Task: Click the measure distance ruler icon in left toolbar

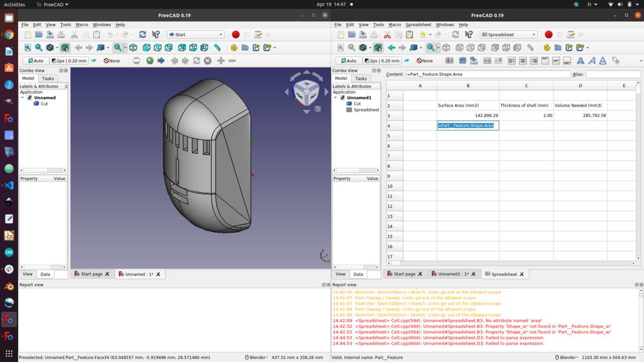Action: 217,48
